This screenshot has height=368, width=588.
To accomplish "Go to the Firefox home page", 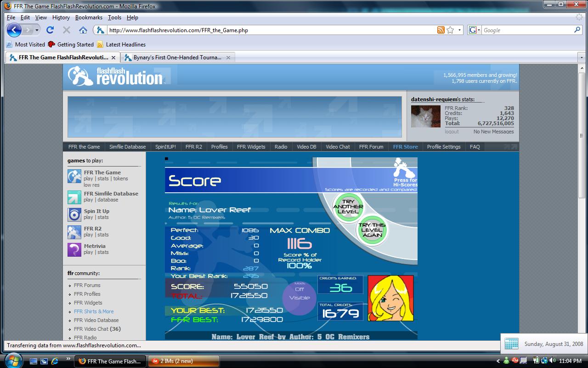I will (x=83, y=30).
